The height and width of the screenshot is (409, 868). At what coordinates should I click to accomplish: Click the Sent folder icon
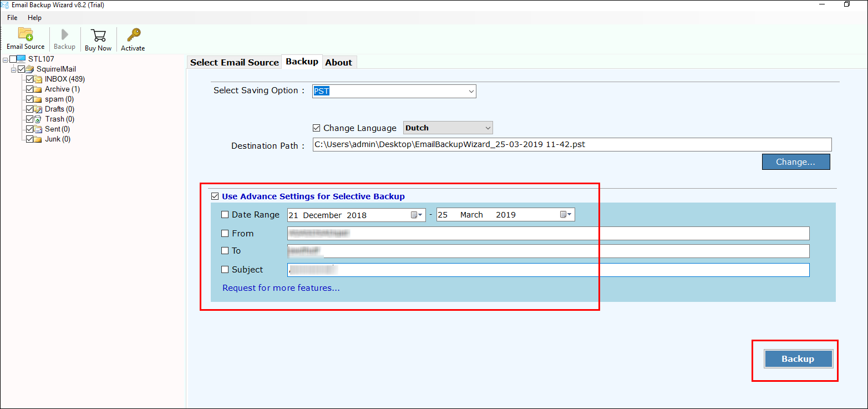[x=38, y=129]
